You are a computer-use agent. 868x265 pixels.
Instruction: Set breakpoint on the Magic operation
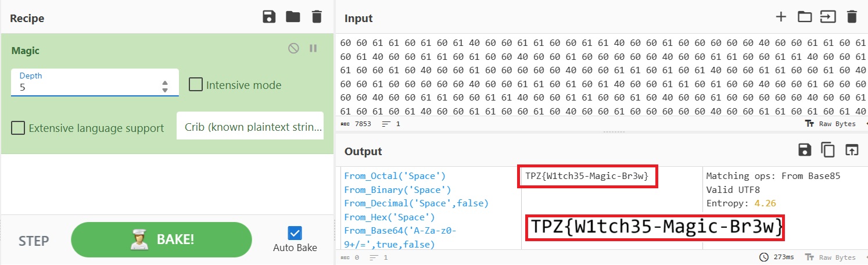313,49
